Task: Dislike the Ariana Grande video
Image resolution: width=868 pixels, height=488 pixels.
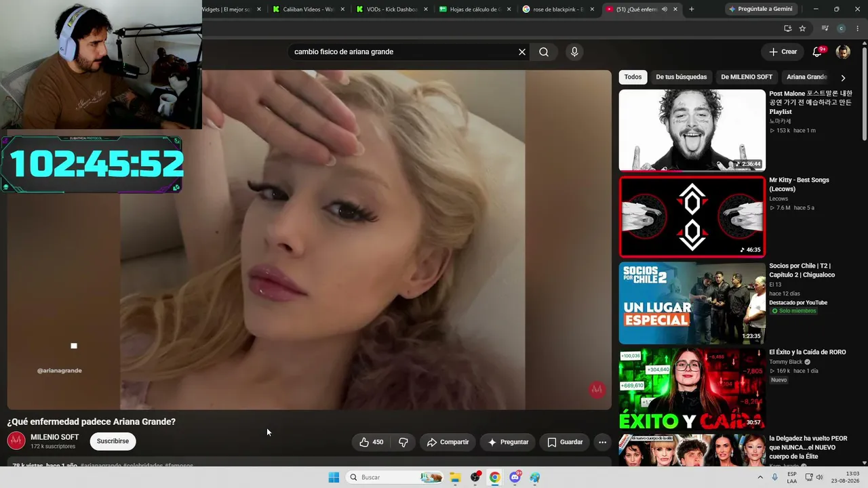Action: pos(403,442)
